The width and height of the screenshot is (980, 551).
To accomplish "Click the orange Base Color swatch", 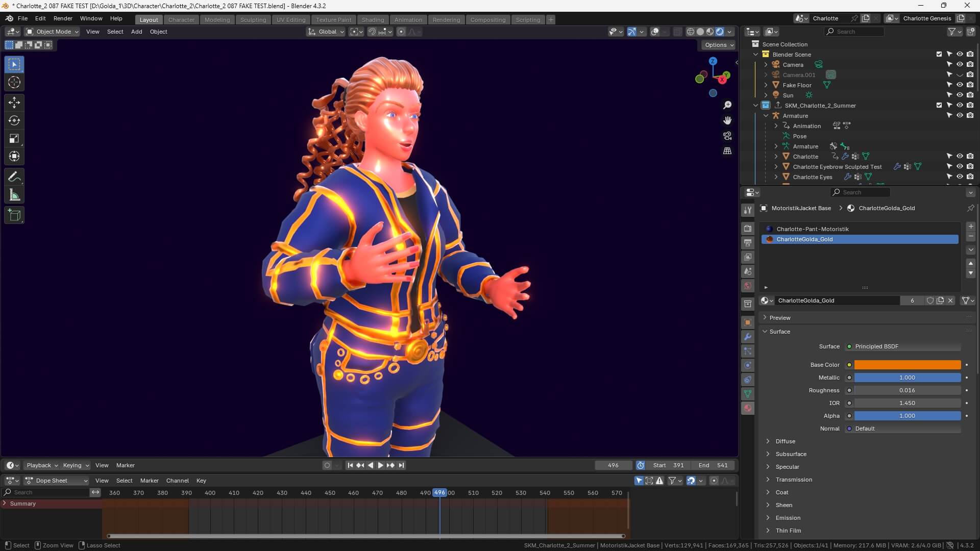I will [x=906, y=365].
